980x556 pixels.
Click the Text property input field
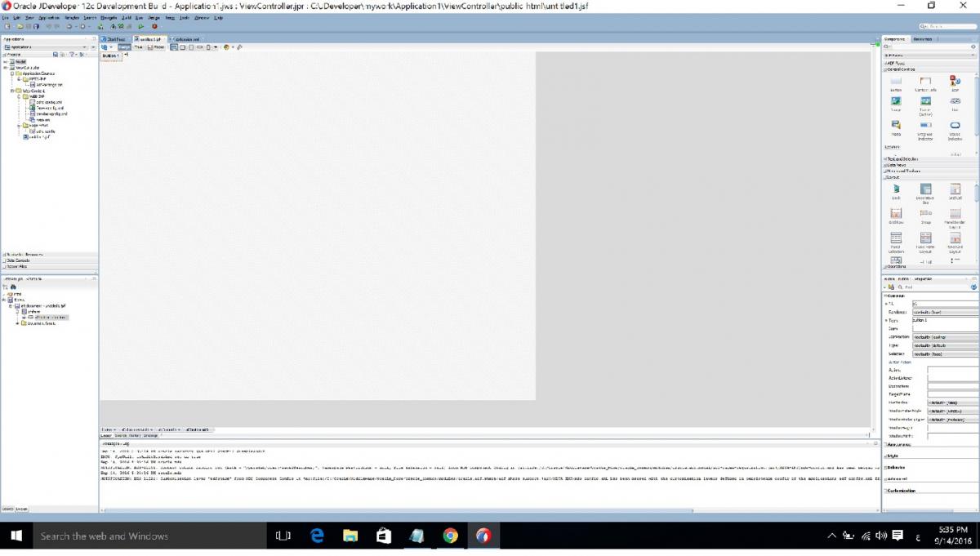click(x=944, y=320)
